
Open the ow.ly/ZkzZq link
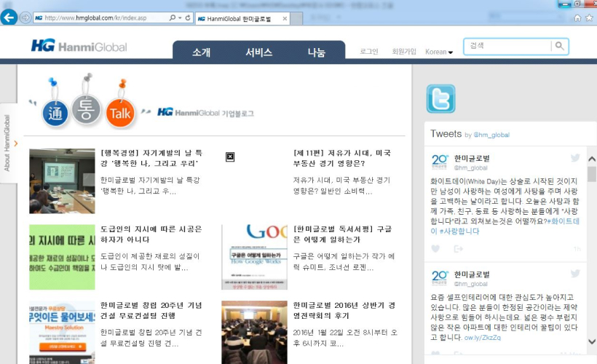pyautogui.click(x=483, y=338)
